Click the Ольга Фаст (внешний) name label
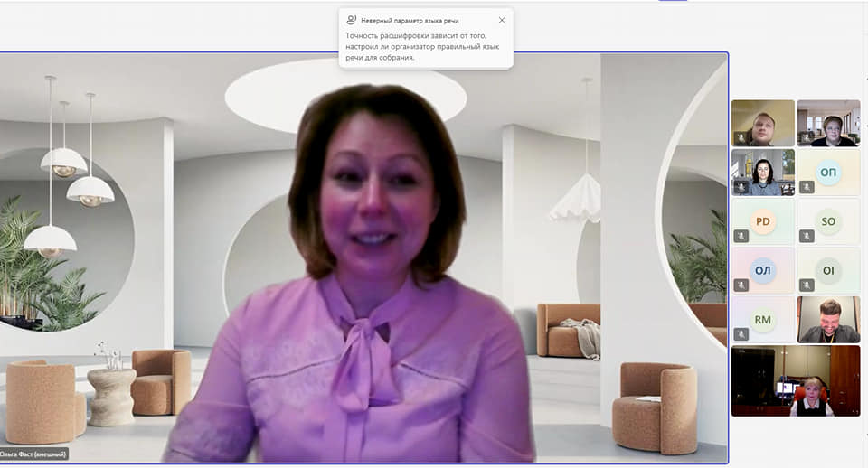This screenshot has height=468, width=868. (34, 454)
